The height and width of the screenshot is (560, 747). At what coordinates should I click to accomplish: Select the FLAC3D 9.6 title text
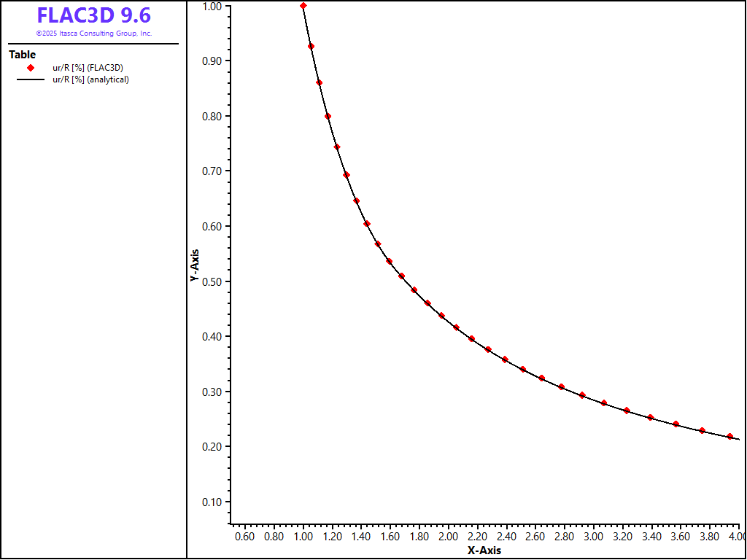tap(94, 15)
